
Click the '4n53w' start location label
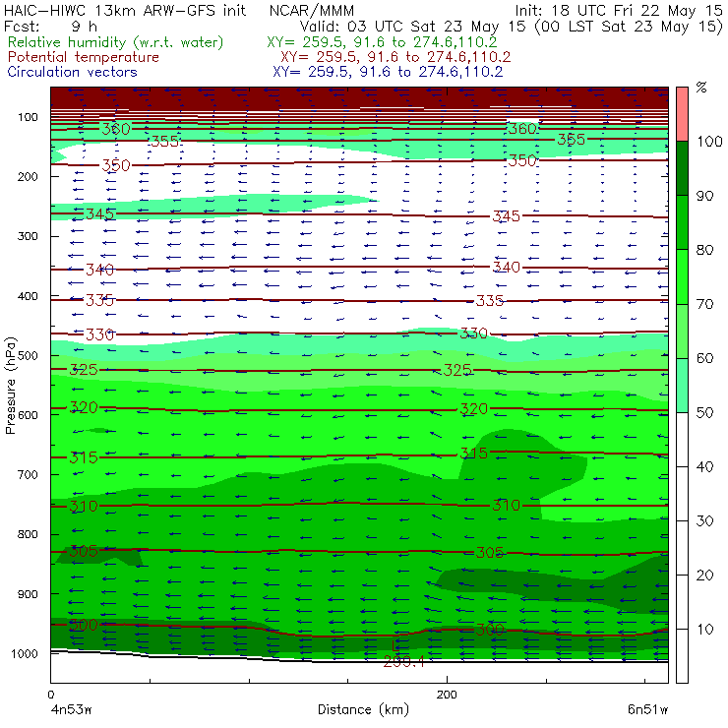point(71,709)
